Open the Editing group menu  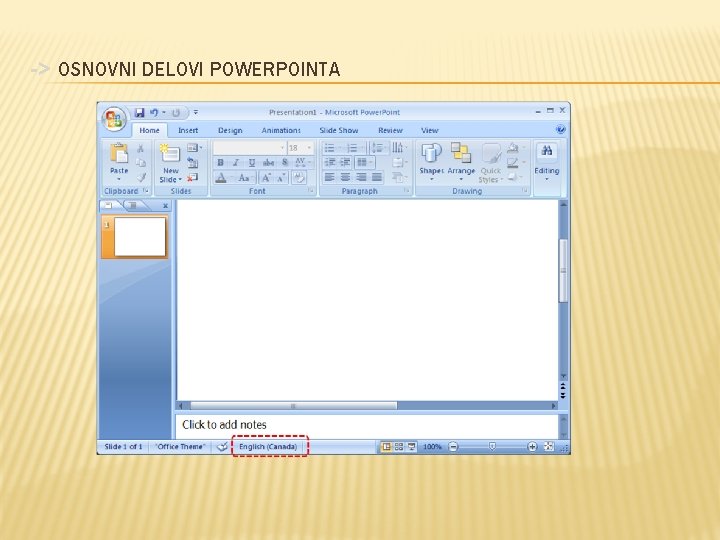(546, 163)
